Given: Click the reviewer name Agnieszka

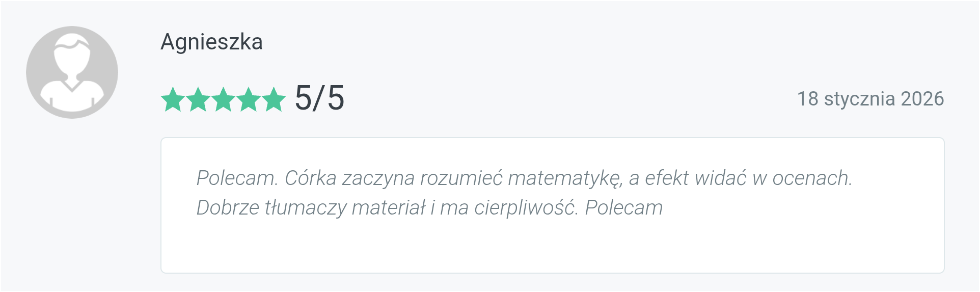Looking at the screenshot, I should (x=211, y=42).
